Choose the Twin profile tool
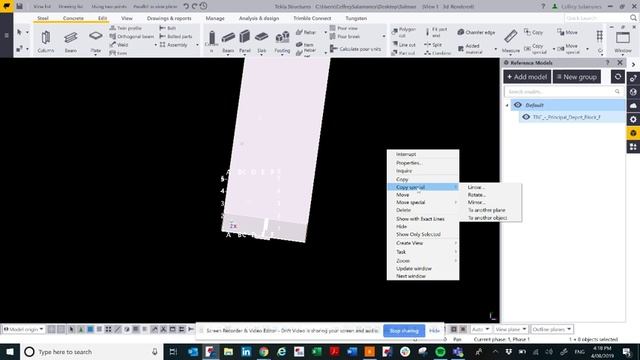Image resolution: width=640 pixels, height=360 pixels. coord(126,28)
